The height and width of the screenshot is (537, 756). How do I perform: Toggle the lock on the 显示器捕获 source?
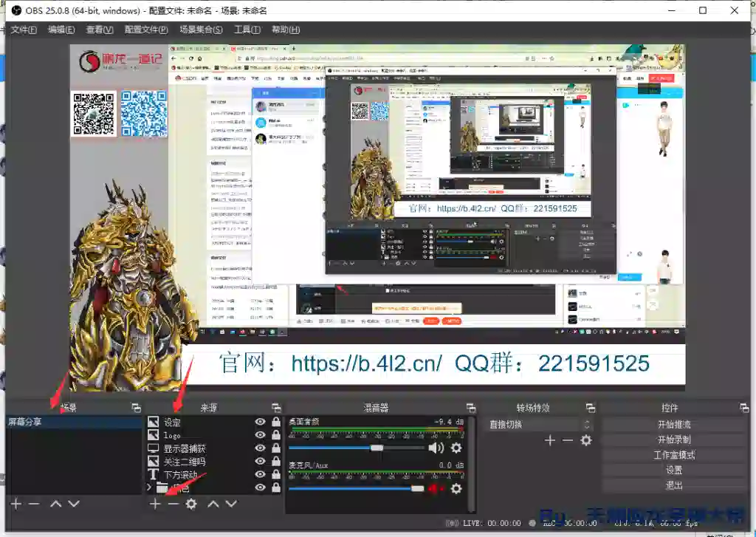(x=276, y=448)
